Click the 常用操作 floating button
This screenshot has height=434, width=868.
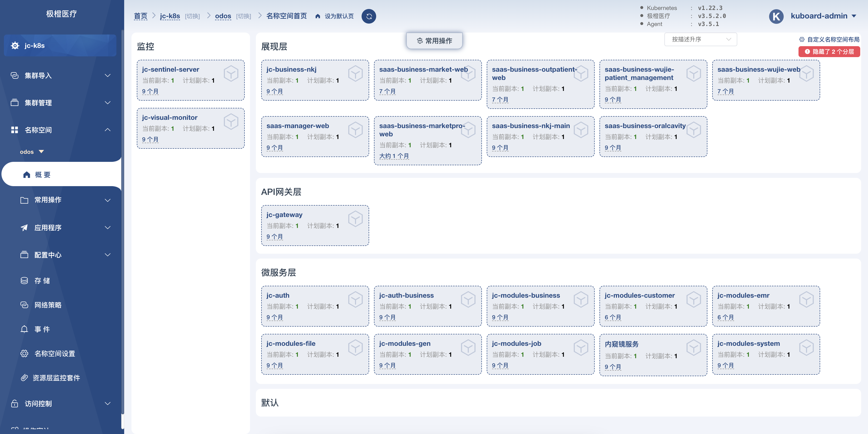pos(434,41)
